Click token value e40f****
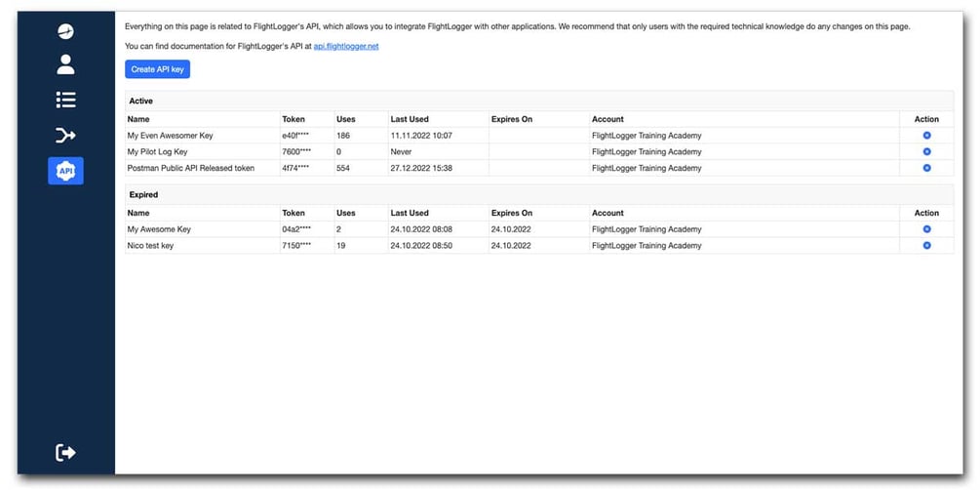Screen dimensions: 980x490 tap(296, 136)
